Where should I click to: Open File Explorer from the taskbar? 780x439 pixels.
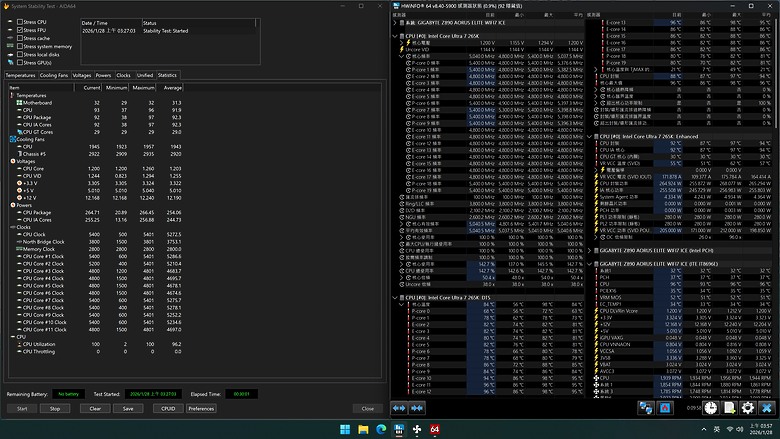pos(363,429)
